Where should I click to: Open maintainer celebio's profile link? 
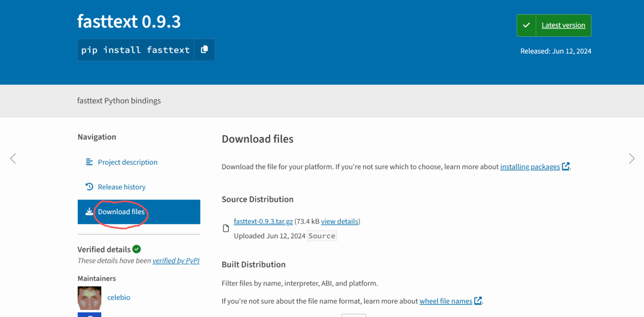(x=119, y=297)
